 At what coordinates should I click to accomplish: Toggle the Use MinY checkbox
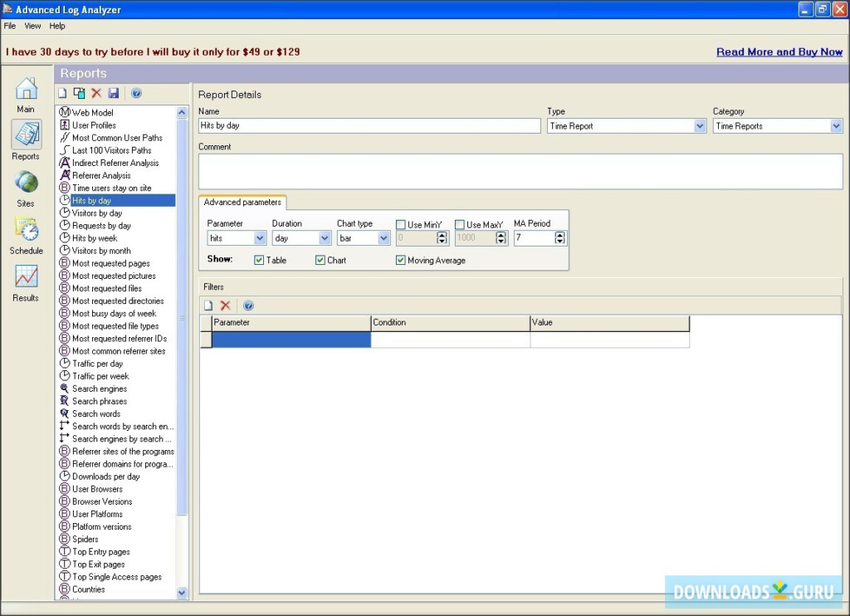[401, 224]
